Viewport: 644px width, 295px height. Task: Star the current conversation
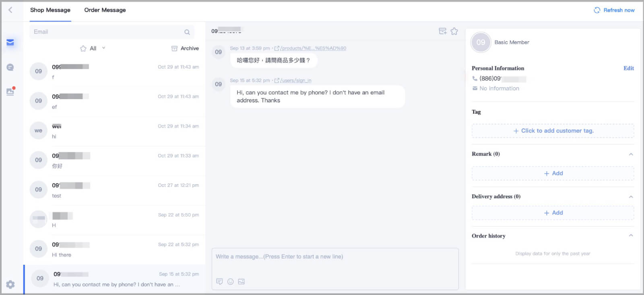pyautogui.click(x=454, y=31)
